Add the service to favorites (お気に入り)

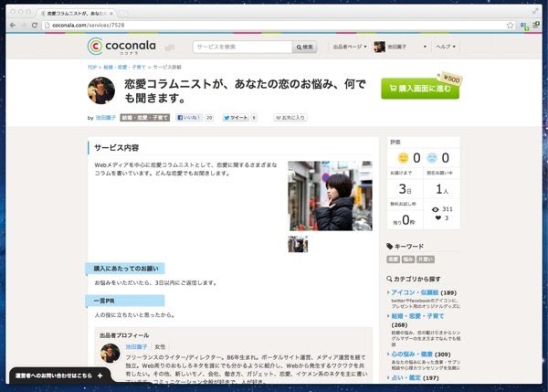289,118
